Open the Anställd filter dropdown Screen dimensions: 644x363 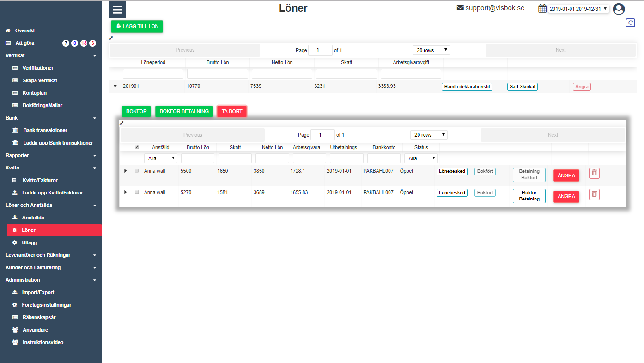click(x=160, y=158)
